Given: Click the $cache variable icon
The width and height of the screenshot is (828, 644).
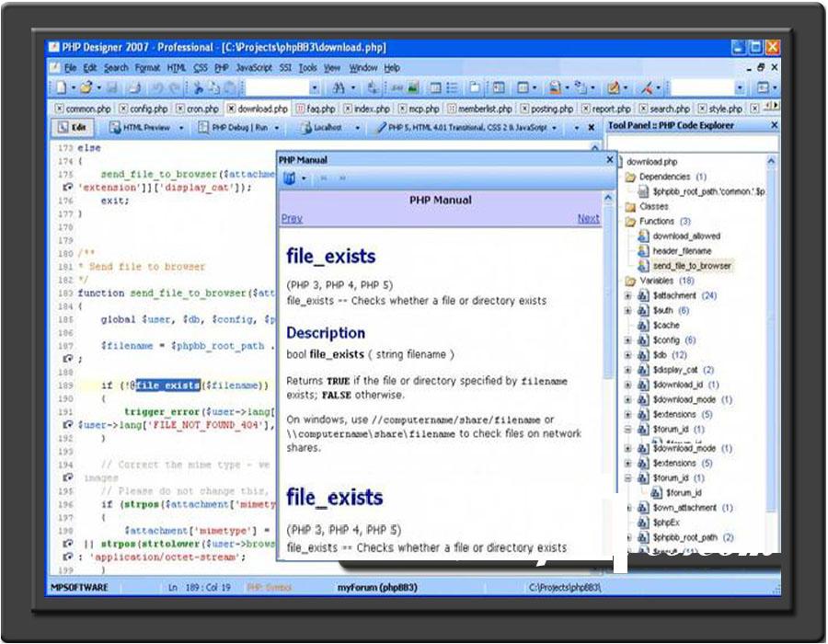Looking at the screenshot, I should pyautogui.click(x=643, y=325).
